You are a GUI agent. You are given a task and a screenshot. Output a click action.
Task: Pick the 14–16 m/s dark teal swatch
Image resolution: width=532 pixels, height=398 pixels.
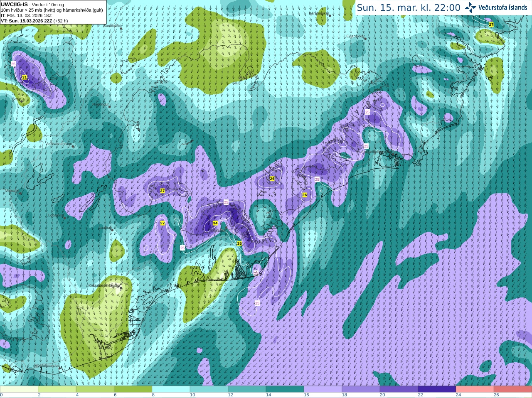point(285,389)
